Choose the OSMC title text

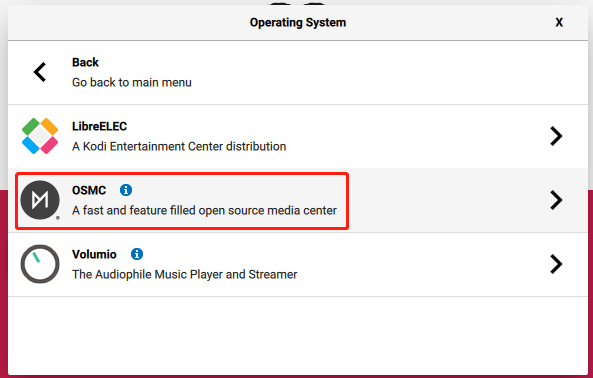[89, 190]
